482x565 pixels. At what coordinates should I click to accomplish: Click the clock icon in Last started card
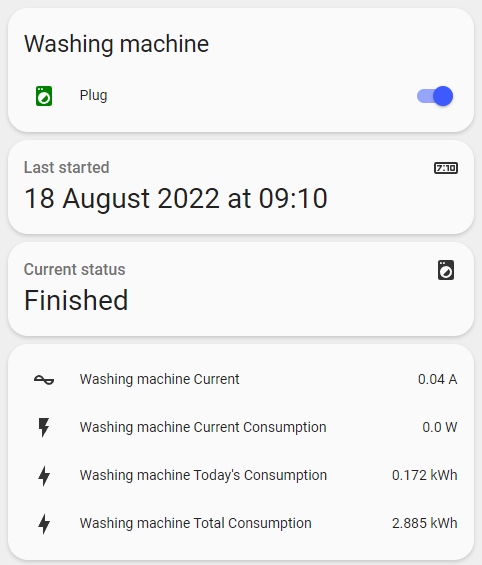pyautogui.click(x=446, y=168)
